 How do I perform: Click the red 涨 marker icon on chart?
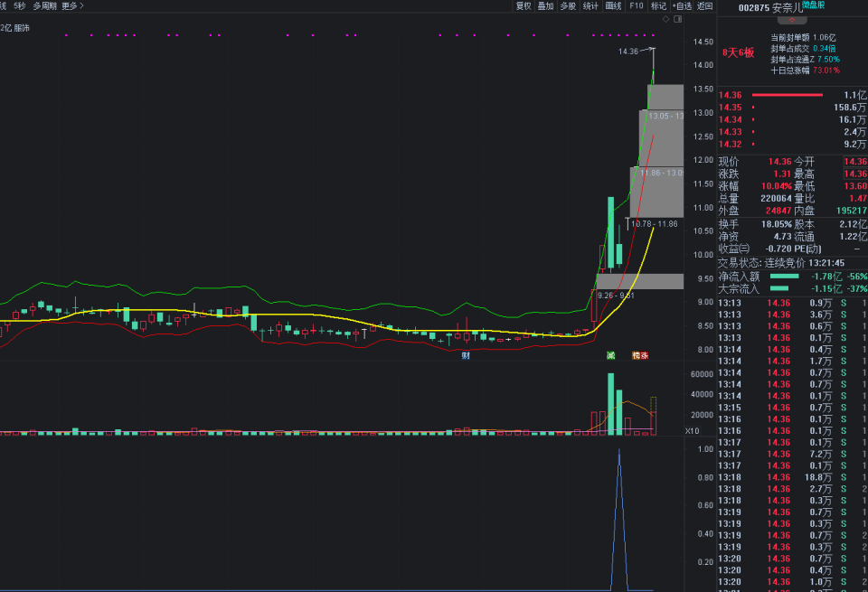[645, 355]
